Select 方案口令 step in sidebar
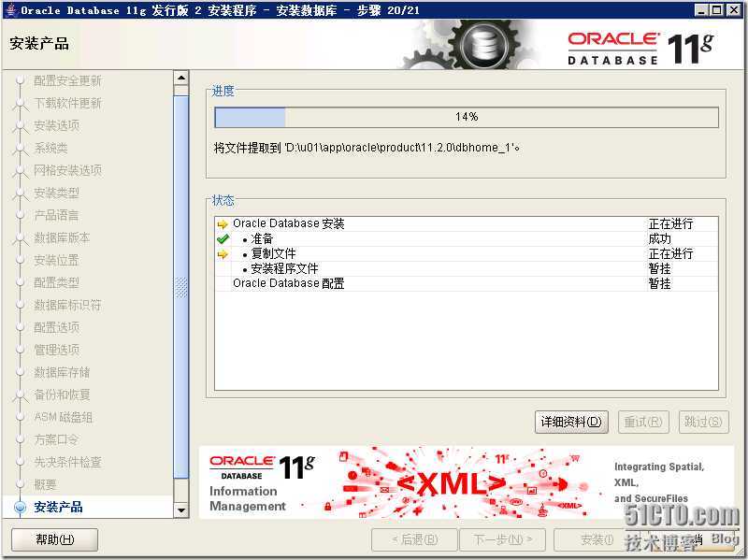 tap(56, 439)
